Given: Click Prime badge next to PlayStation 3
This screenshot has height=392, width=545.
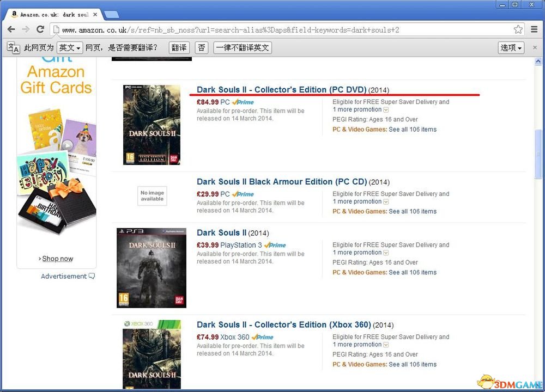Looking at the screenshot, I should pos(275,245).
